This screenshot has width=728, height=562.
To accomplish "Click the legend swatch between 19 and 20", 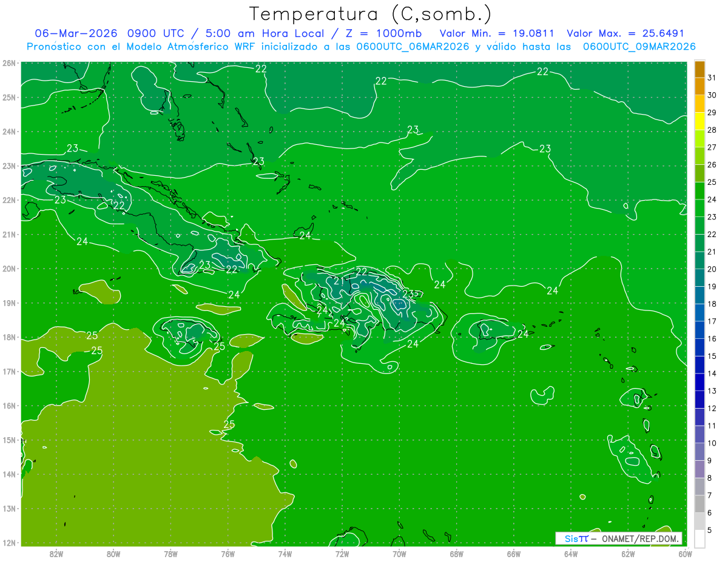I will [x=699, y=278].
